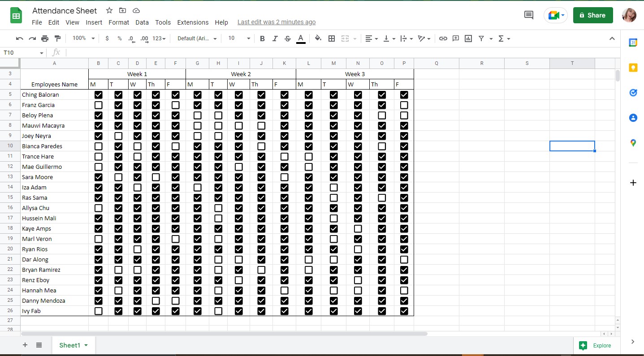Star the Attendance Sheet document
Viewport: 644px width, 356px height.
pos(109,10)
